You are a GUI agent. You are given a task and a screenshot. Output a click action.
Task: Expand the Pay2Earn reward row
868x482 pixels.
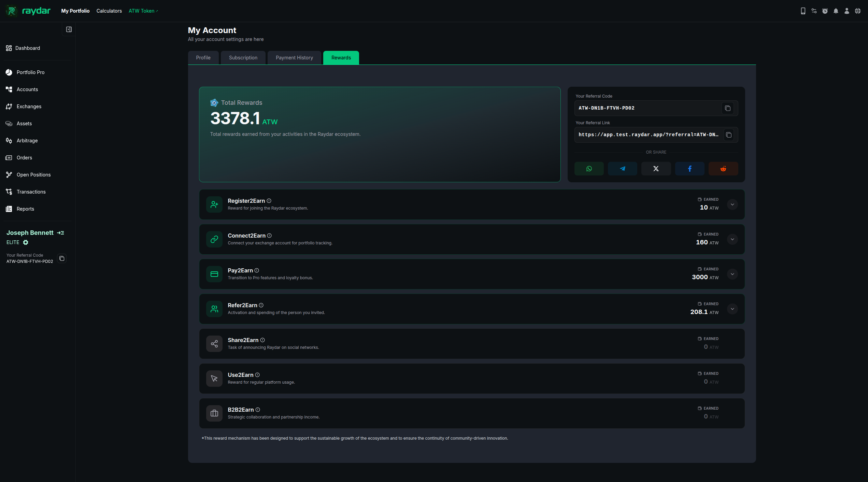pos(732,274)
